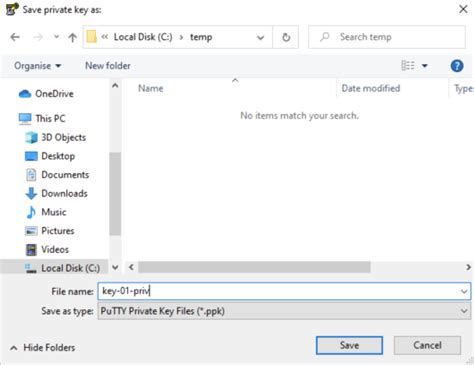Sort by Date modified column header
This screenshot has width=474, height=365.
[371, 88]
